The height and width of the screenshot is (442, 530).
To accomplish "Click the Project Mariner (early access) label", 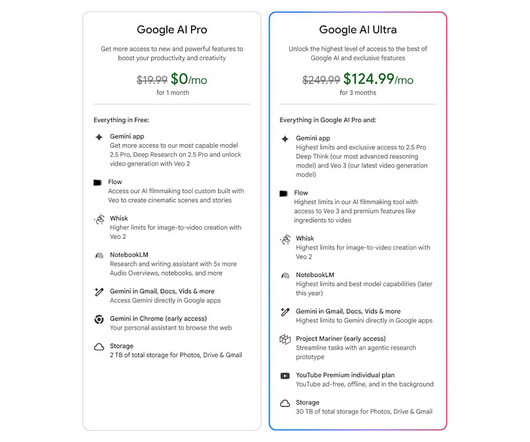I will (x=341, y=338).
